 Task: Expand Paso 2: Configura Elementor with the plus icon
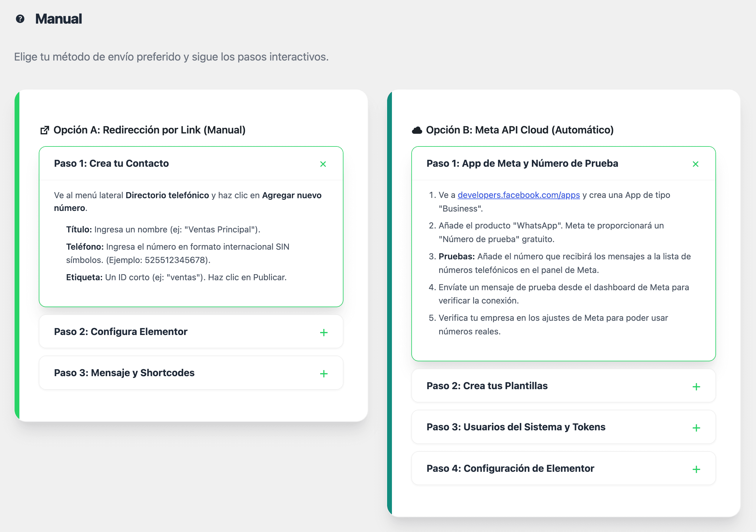324,332
